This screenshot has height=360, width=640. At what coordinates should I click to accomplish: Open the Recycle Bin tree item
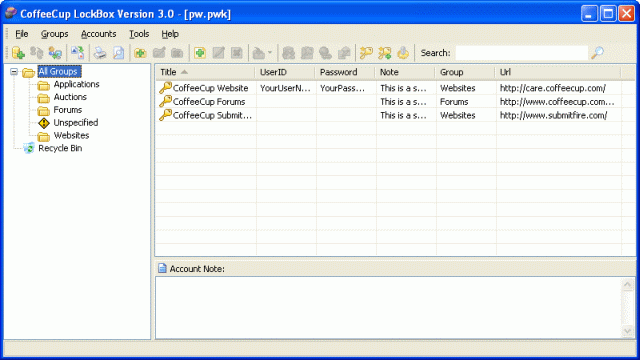(x=60, y=148)
